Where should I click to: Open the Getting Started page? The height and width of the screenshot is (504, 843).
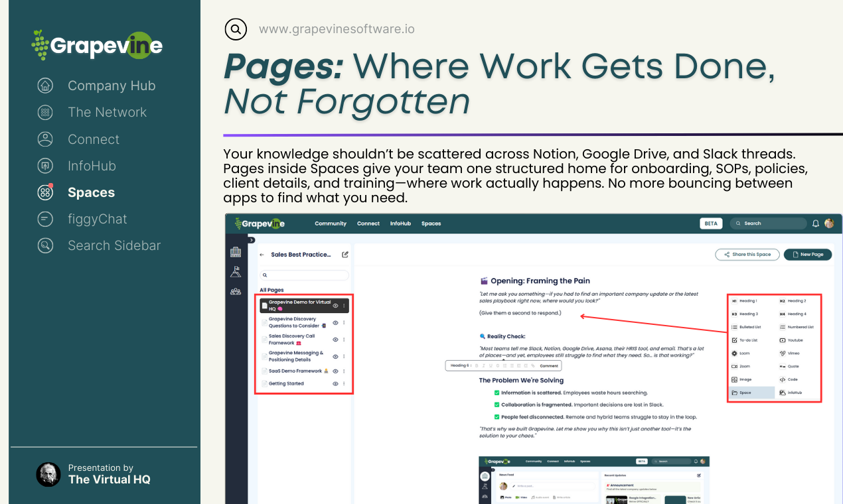coord(286,384)
